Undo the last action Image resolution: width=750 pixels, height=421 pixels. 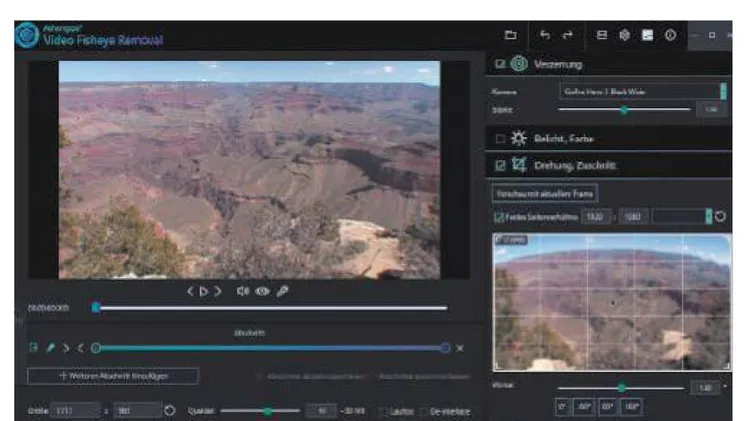pos(545,35)
